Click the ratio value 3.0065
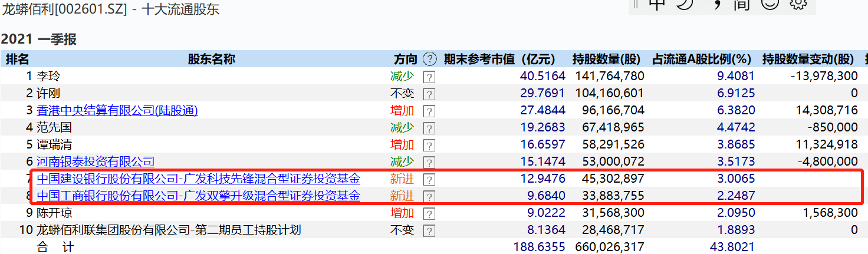This screenshot has width=868, height=254. 736,179
